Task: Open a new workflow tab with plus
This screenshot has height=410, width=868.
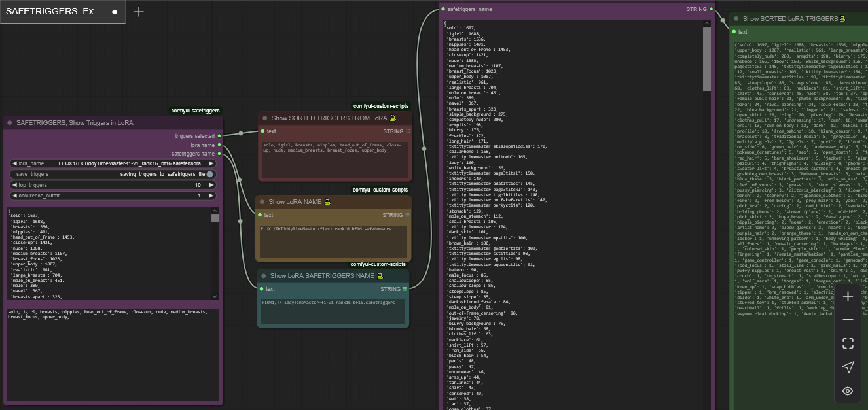Action: [139, 12]
